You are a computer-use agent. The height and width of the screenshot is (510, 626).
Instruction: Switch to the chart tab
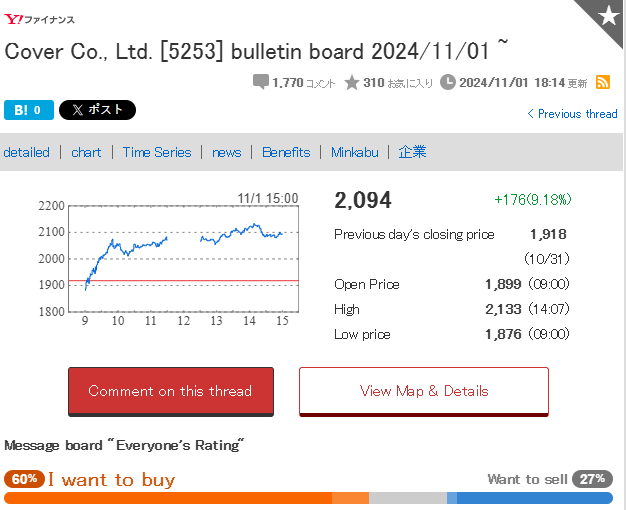(86, 152)
